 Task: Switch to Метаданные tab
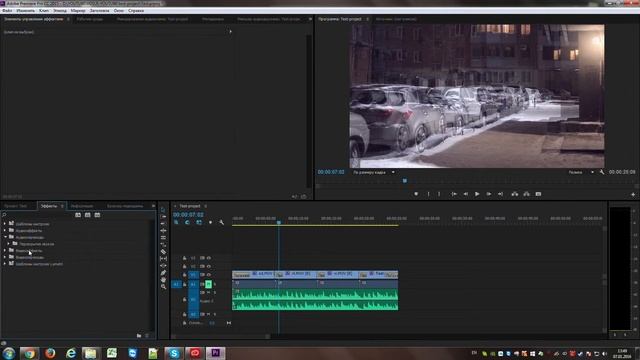point(213,19)
